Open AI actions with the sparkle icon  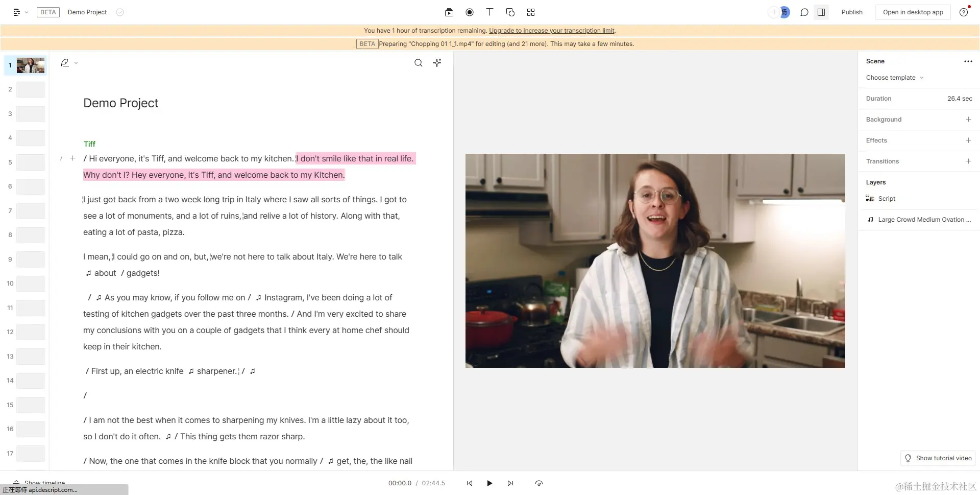click(x=437, y=62)
